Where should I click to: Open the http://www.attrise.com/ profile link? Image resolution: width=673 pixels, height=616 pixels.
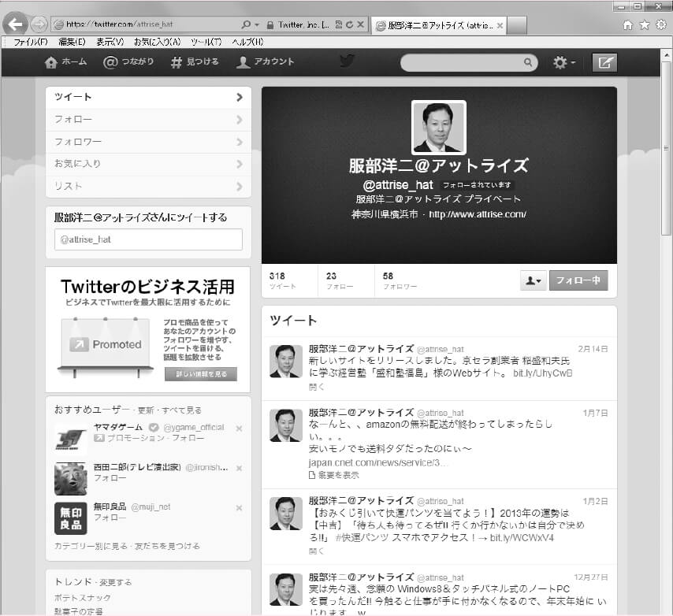[478, 214]
